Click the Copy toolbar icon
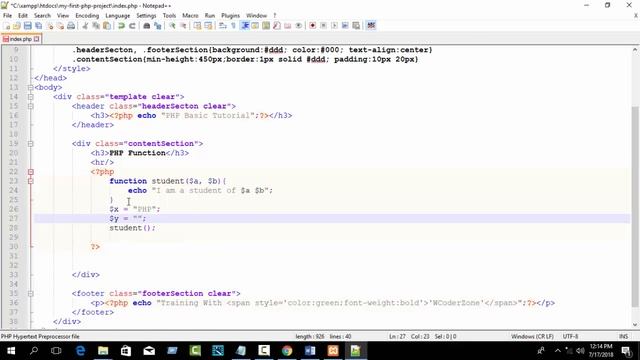Screen dimensions: 640x360 [96, 26]
